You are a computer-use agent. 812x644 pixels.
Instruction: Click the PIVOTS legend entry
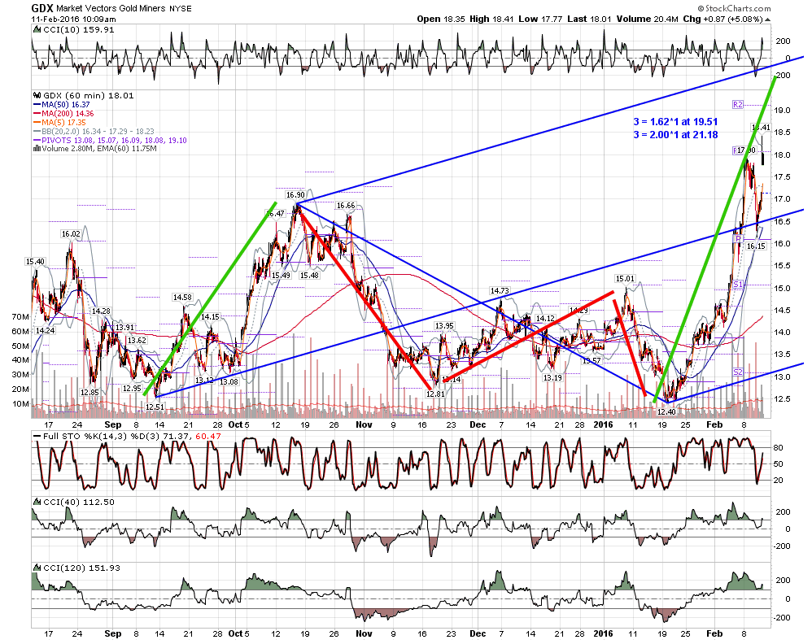tap(110, 141)
